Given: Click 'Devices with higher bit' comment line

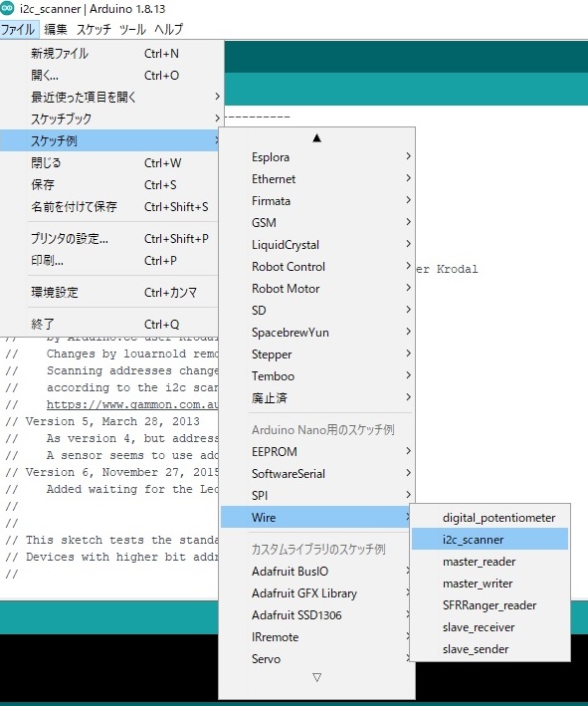Looking at the screenshot, I should click(x=111, y=557).
